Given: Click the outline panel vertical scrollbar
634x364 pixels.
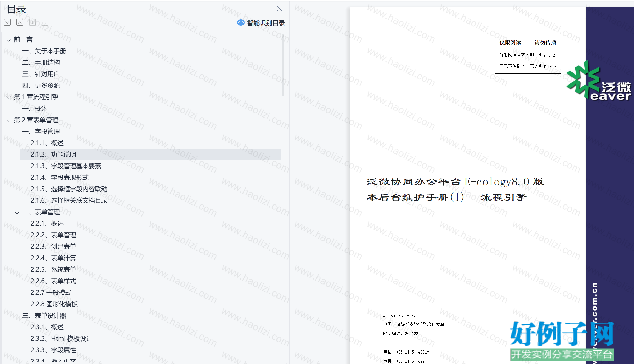Looking at the screenshot, I should tap(283, 65).
